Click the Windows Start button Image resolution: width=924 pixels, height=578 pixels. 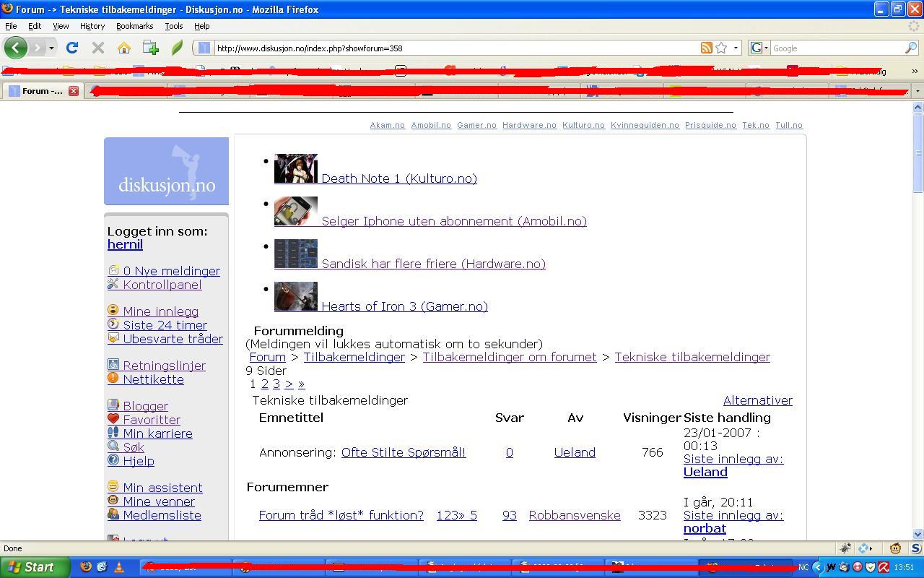pos(35,567)
